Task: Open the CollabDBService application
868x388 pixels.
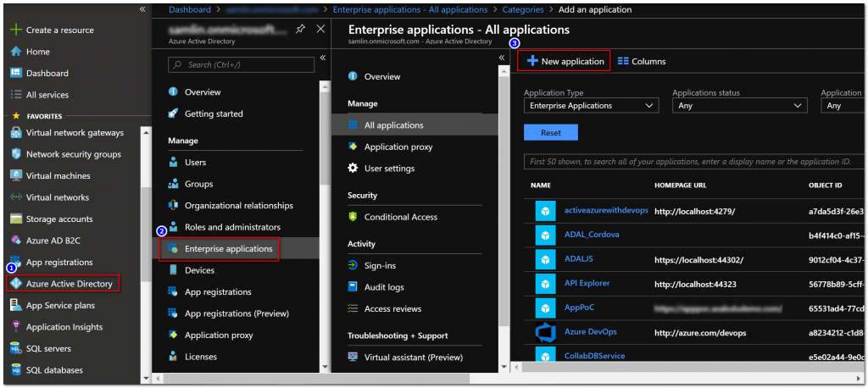Action: (594, 356)
